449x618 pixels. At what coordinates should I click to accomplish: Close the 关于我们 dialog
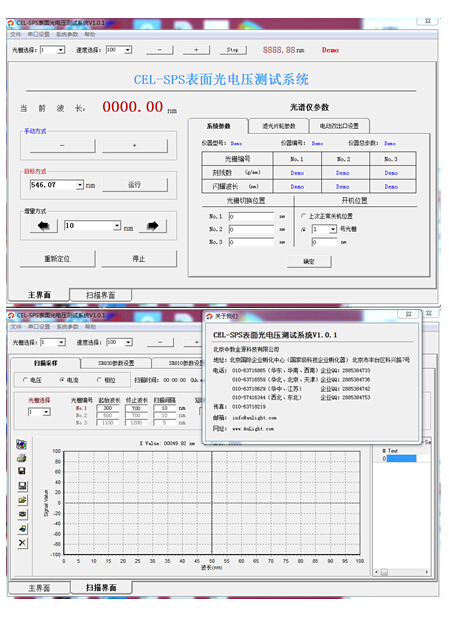click(408, 314)
